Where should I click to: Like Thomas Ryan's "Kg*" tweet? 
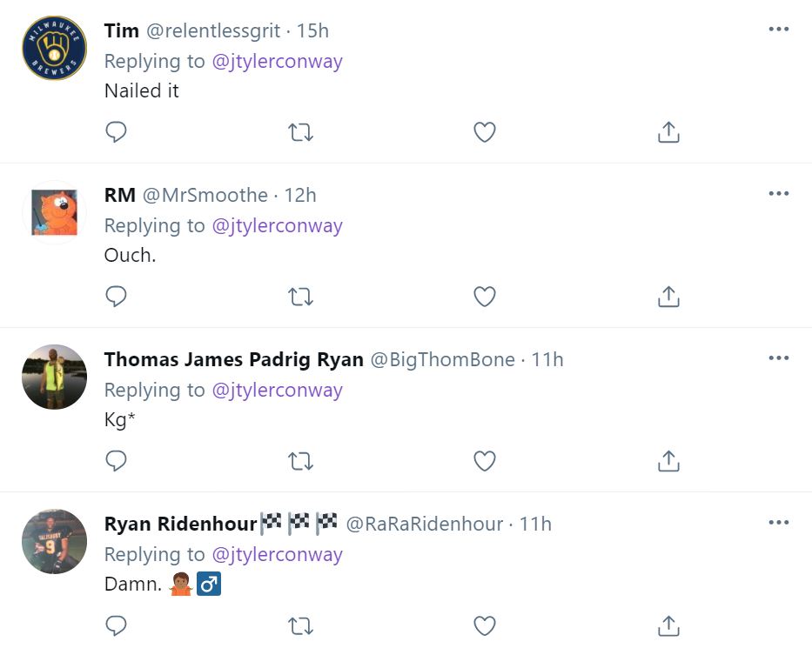point(485,460)
